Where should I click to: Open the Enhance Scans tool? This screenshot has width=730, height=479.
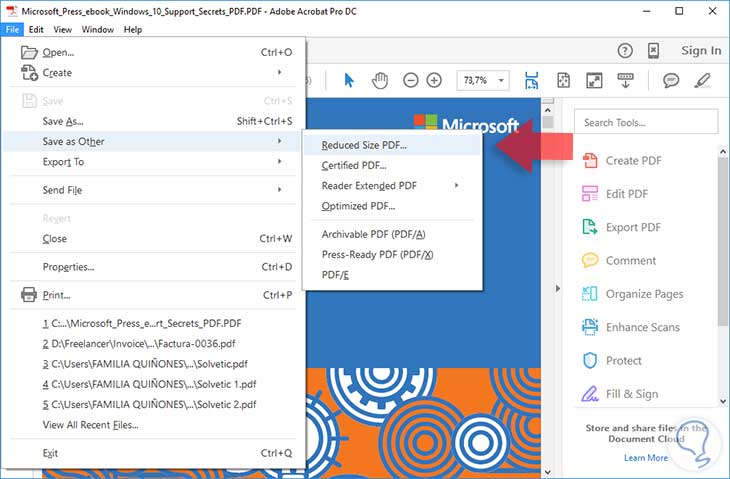(631, 327)
